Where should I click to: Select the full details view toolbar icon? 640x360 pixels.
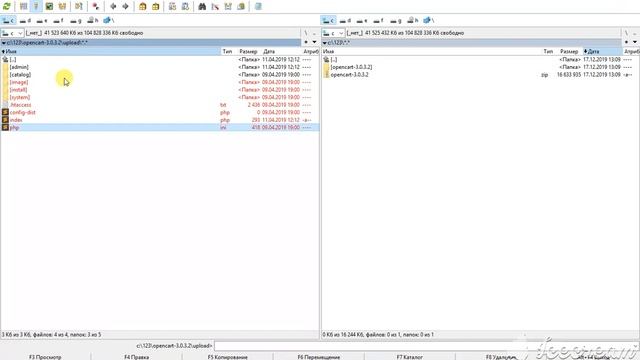pos(36,6)
